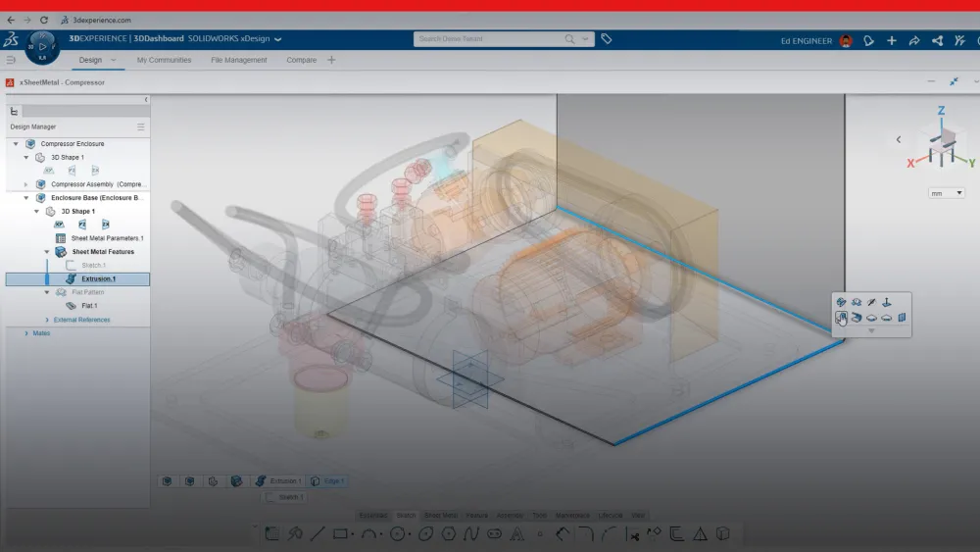Click the tree view tab icon
The image size is (980, 552).
[14, 111]
